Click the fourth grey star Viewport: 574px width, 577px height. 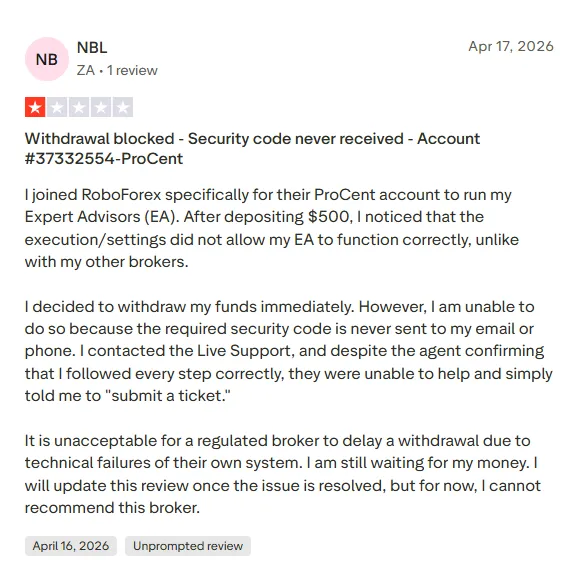pos(101,107)
